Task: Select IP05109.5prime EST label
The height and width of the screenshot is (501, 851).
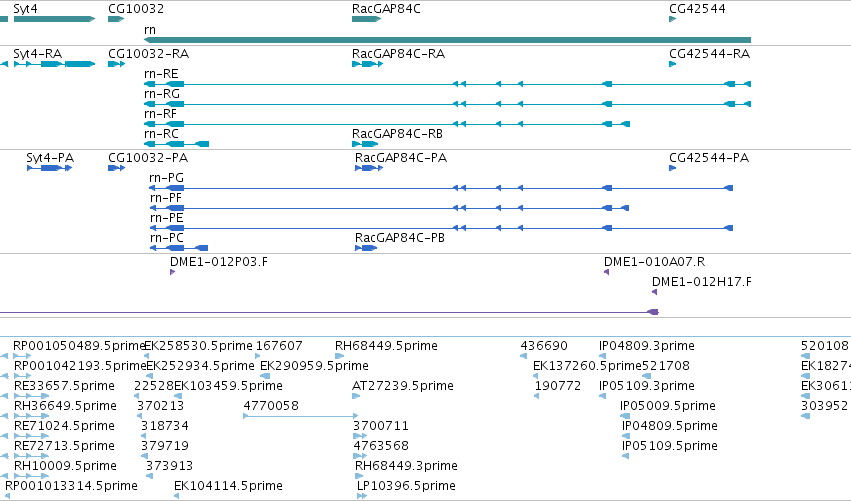Action: [670, 447]
